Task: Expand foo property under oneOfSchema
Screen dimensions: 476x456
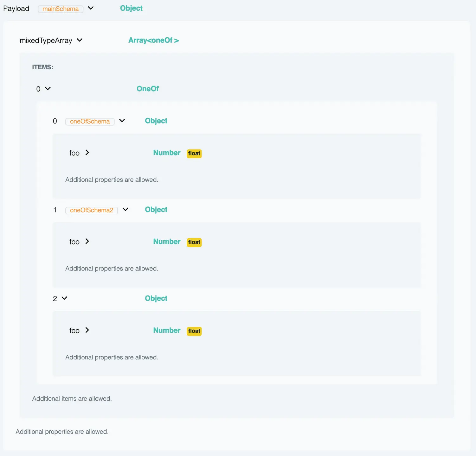Action: 87,153
